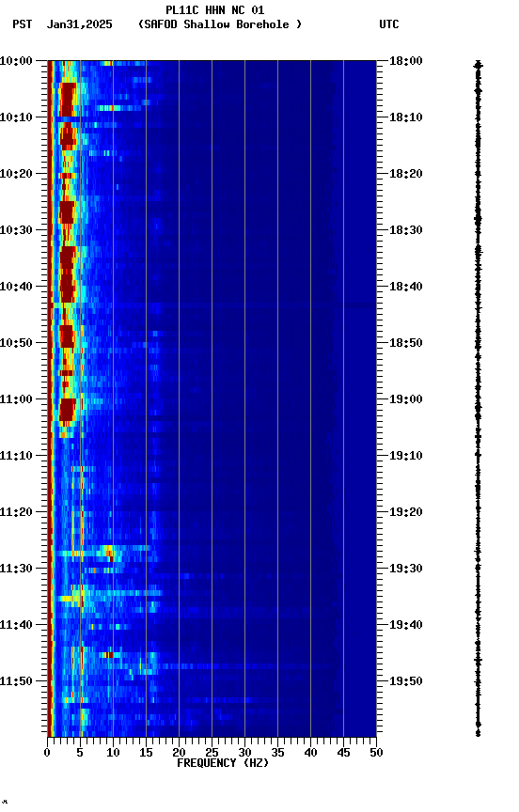The image size is (519, 812).
Task: Click the date Jan31,2025
Action: (79, 24)
